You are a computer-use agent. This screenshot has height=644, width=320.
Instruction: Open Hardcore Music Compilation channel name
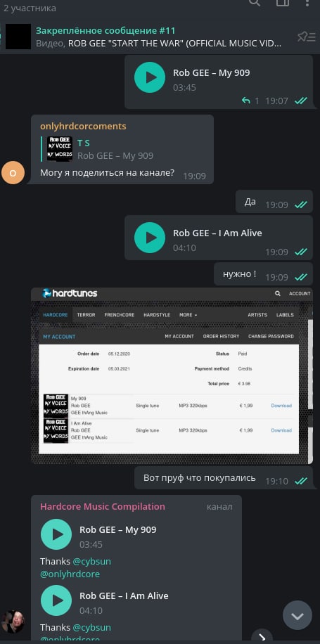pos(102,506)
